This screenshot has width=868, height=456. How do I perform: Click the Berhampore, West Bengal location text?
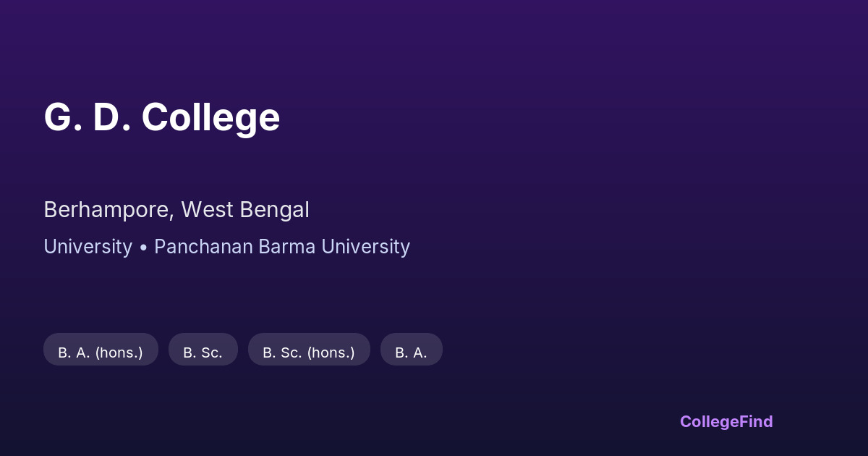(x=176, y=210)
